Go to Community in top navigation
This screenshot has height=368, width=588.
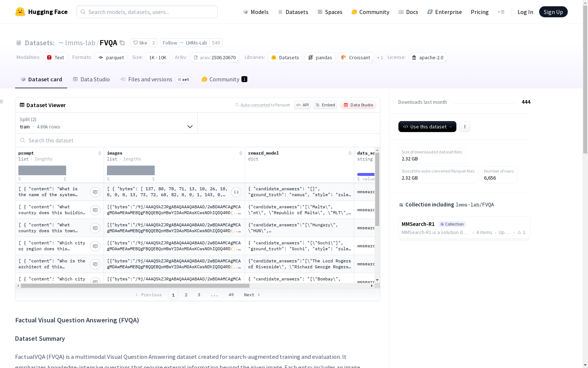[x=370, y=12]
